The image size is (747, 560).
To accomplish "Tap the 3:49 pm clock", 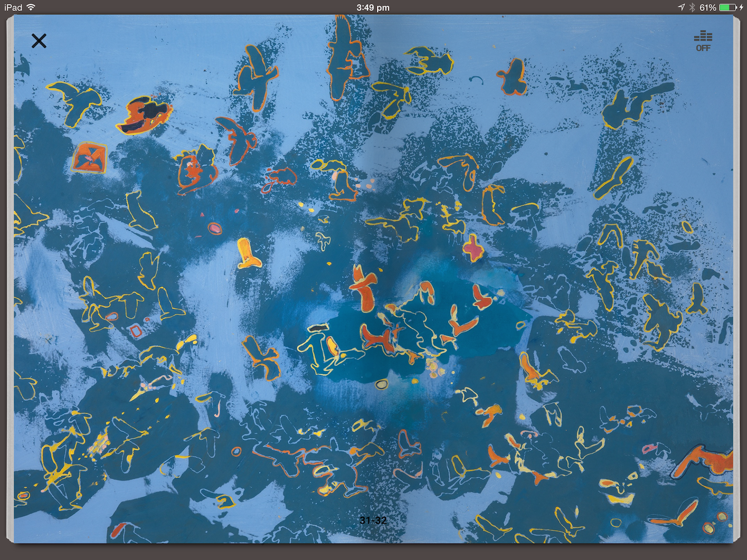I will [x=373, y=7].
